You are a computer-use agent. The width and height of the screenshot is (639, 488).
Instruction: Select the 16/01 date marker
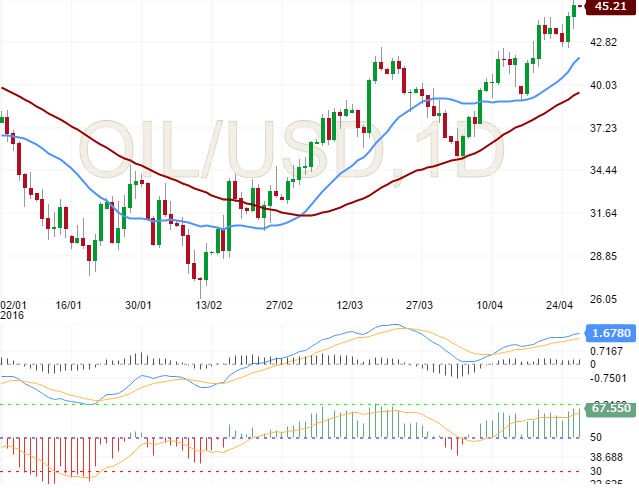click(69, 304)
